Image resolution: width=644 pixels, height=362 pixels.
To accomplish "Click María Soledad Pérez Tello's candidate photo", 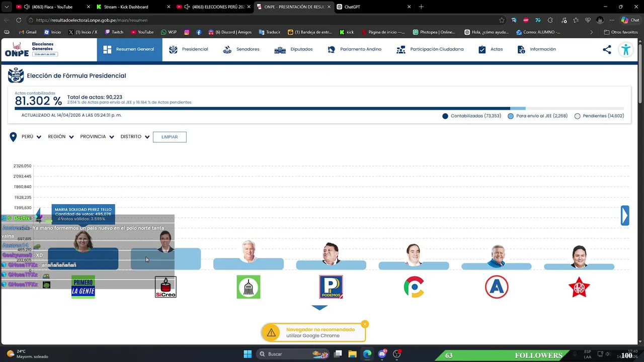I will (83, 241).
